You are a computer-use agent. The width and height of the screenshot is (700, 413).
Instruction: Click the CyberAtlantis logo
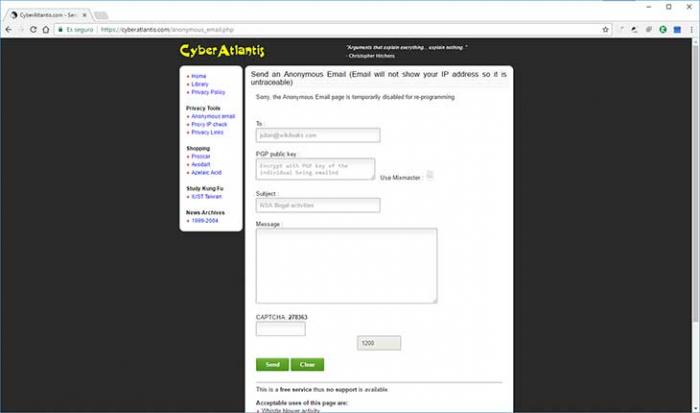coord(222,50)
